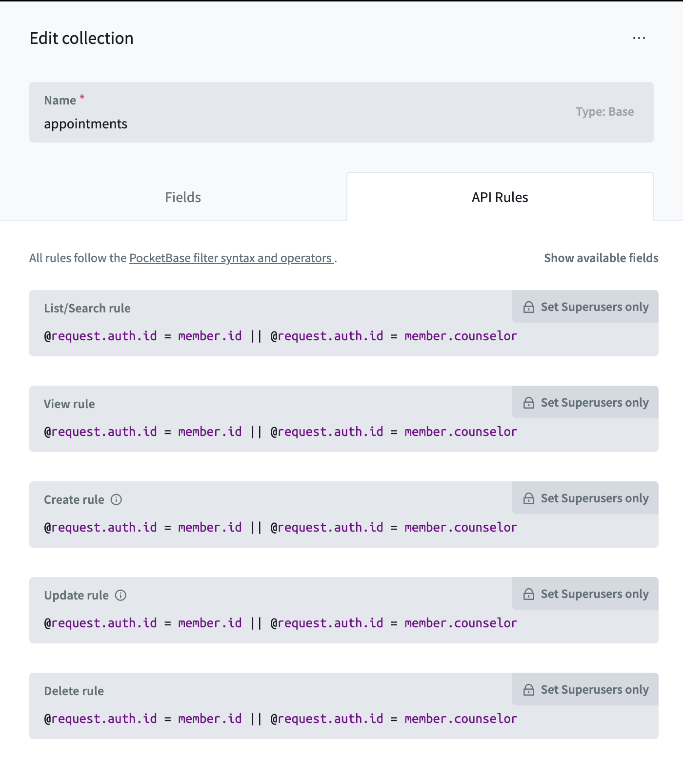
Task: Open PocketBase filter syntax and operators link
Action: click(231, 258)
